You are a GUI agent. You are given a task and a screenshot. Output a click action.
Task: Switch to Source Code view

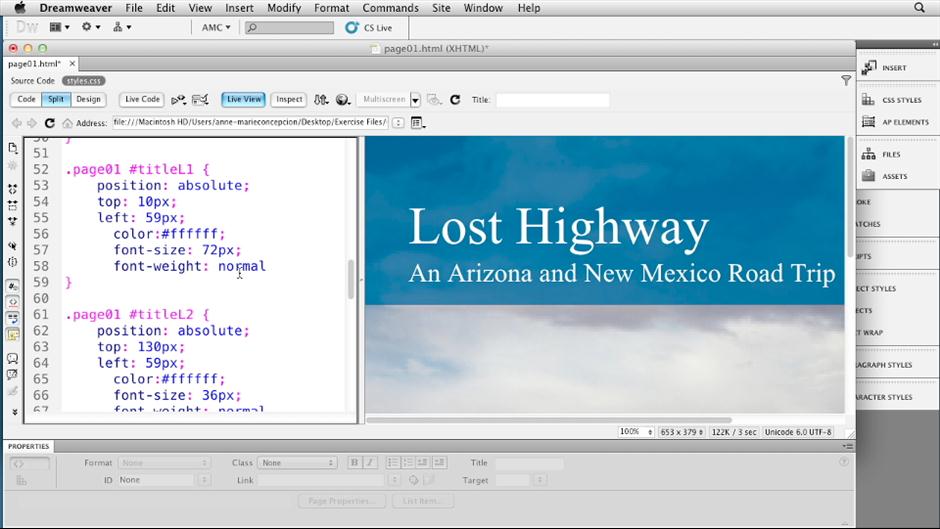(32, 80)
